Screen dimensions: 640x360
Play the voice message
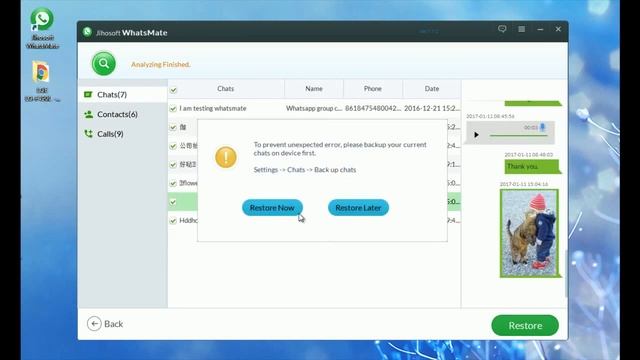[476, 134]
